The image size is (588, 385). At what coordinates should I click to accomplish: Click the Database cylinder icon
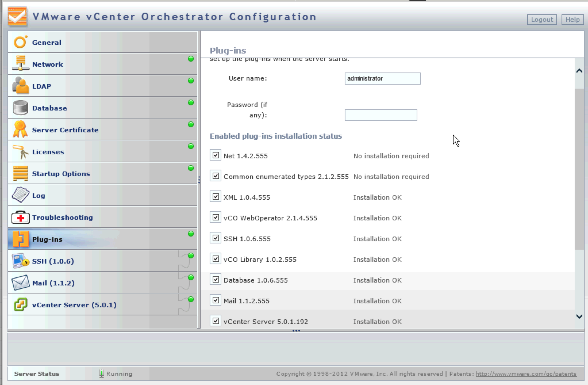click(x=20, y=108)
